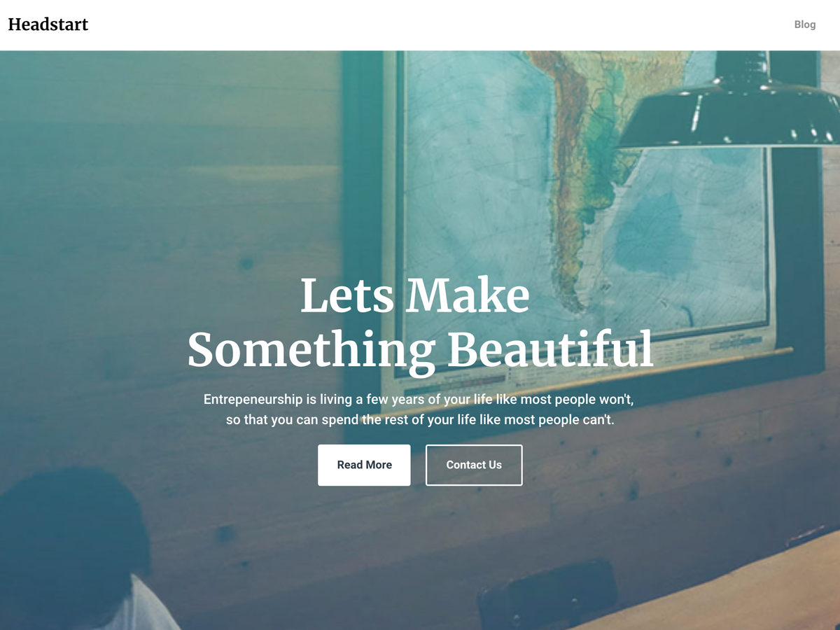Select the Contact Us outlined button
Viewport: 840px width, 630px height.
coord(474,465)
